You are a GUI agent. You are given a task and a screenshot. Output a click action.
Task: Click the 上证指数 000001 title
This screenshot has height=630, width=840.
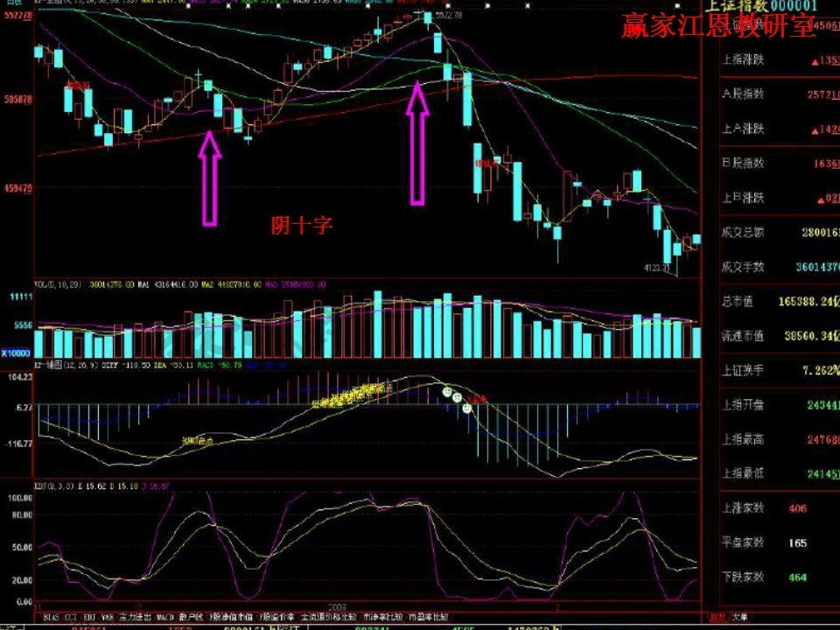pos(770,6)
